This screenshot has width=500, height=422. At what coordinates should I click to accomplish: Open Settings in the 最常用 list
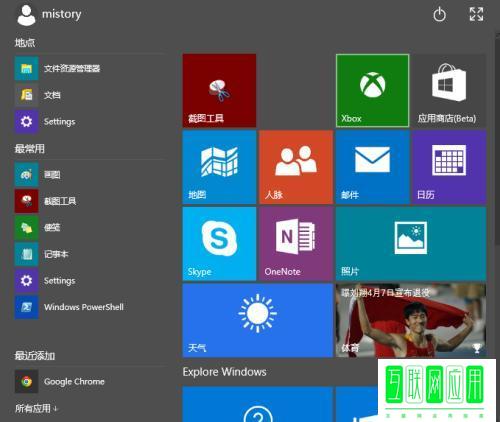pos(26,280)
